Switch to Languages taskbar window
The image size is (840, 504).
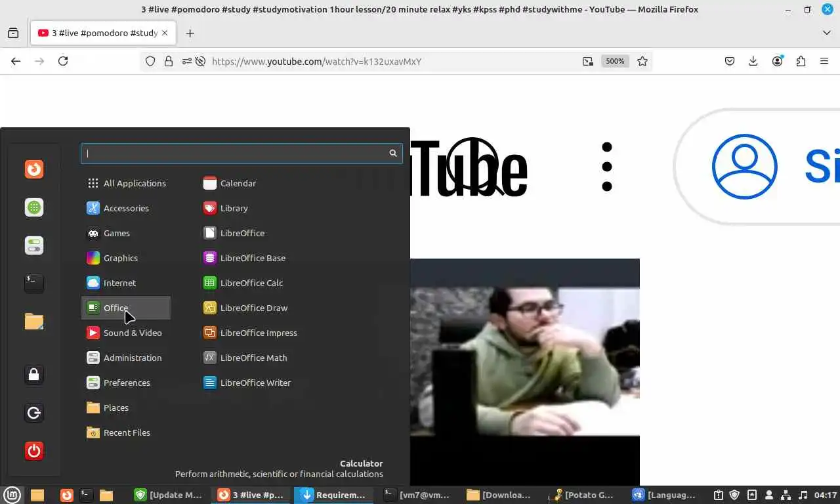(x=664, y=495)
